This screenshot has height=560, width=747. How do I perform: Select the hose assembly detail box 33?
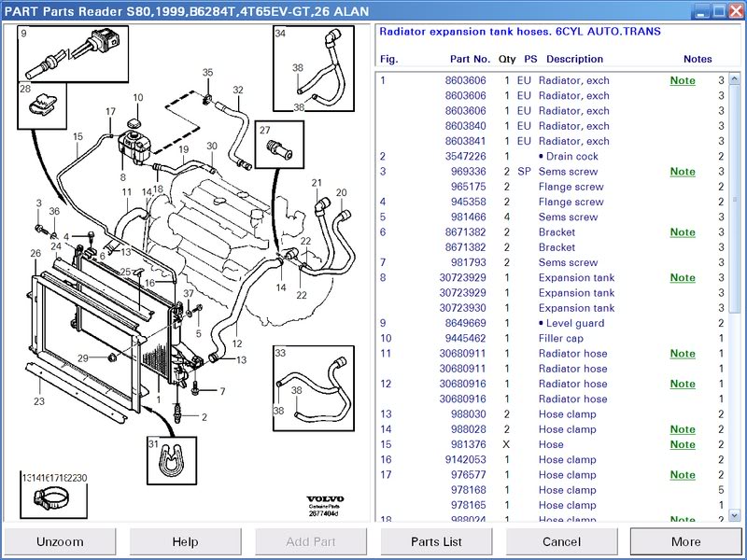click(314, 388)
